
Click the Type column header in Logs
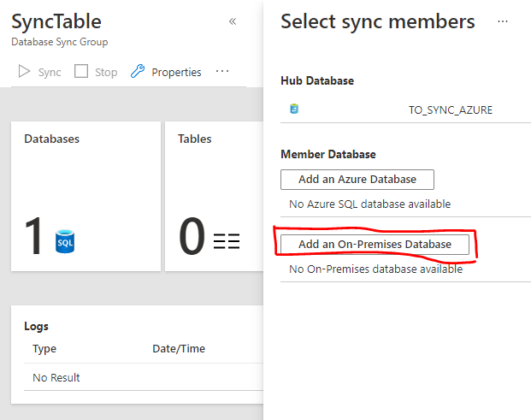[x=44, y=349]
